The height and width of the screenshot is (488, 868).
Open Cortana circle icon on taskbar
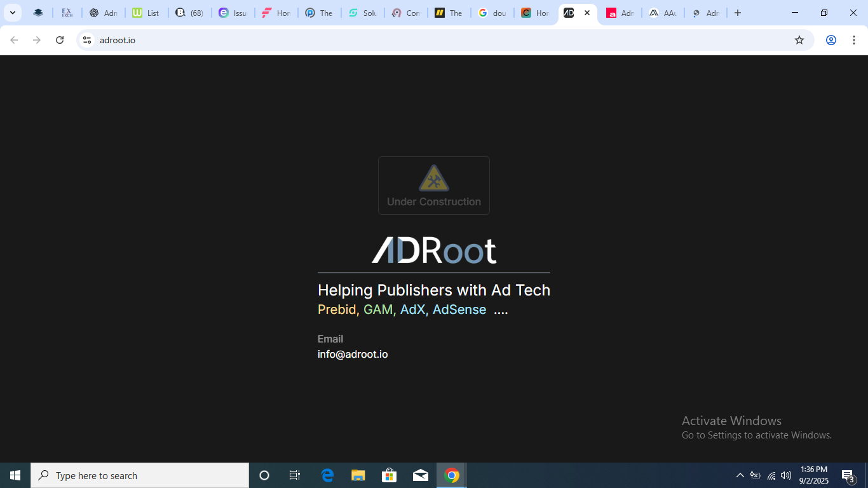point(264,475)
